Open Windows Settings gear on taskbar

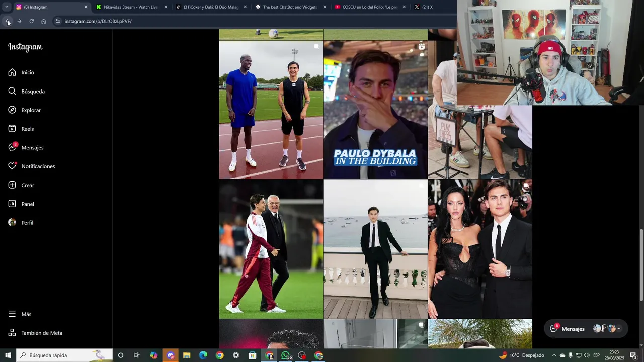(x=236, y=355)
